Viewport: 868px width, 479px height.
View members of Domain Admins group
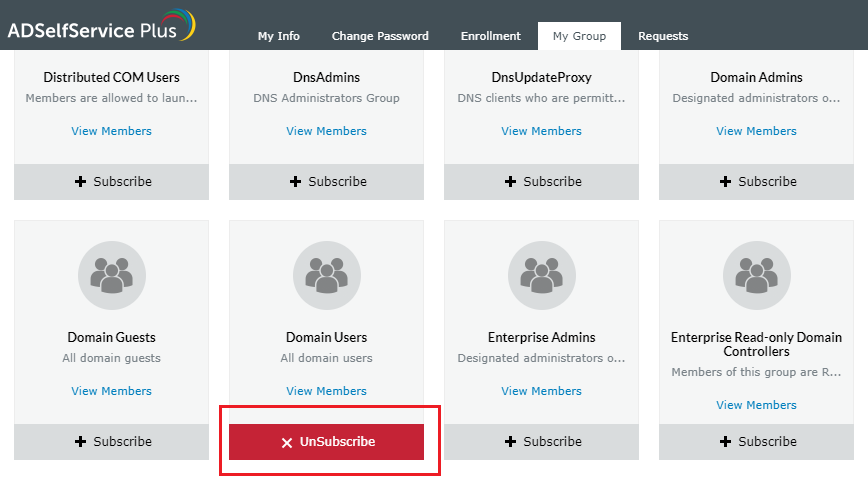[x=757, y=131]
